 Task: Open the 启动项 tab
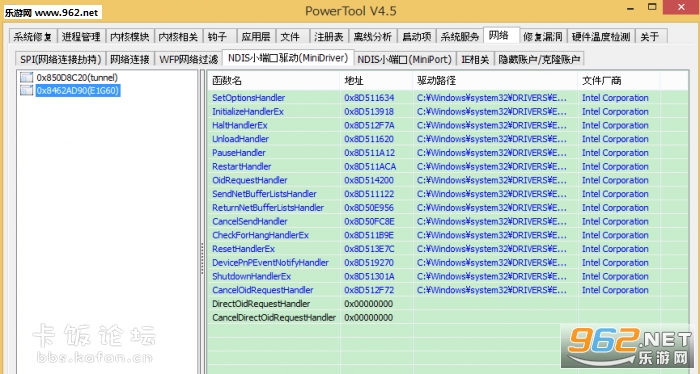[x=417, y=37]
